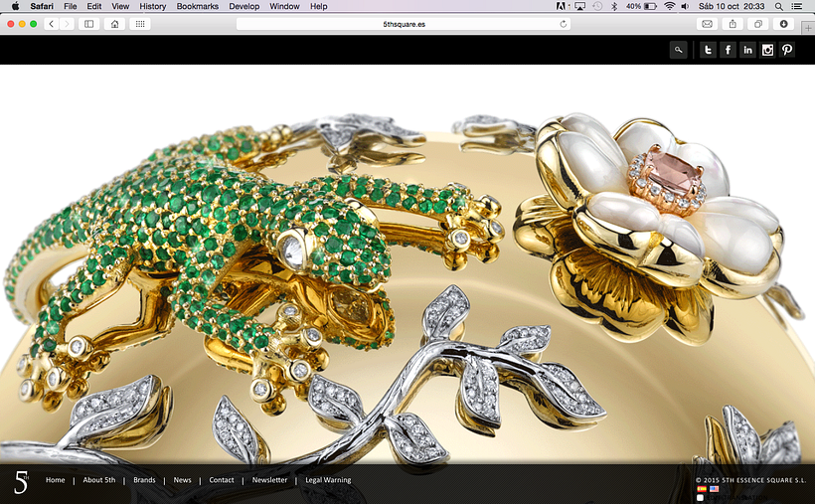The height and width of the screenshot is (504, 815).
Task: Show Safari downloads list
Action: [784, 24]
